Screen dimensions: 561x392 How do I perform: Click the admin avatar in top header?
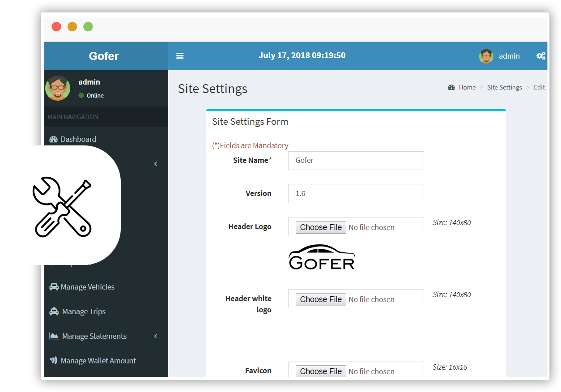(486, 56)
